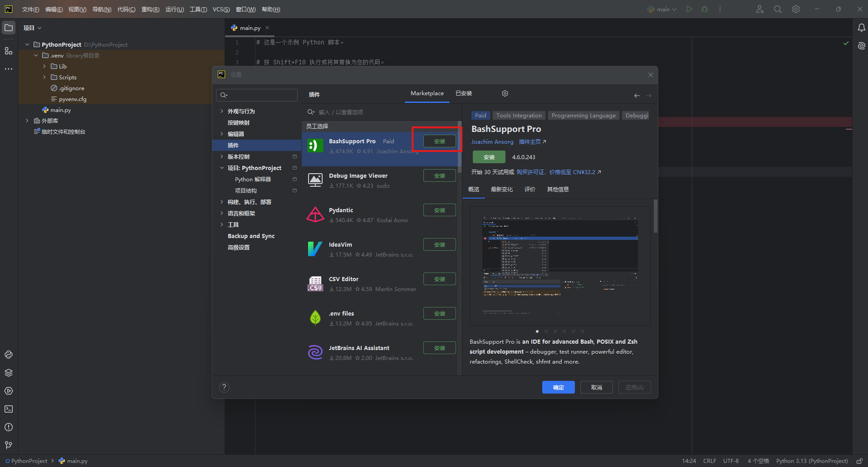This screenshot has width=868, height=467.
Task: Click the Code With Me person icon
Action: click(760, 9)
